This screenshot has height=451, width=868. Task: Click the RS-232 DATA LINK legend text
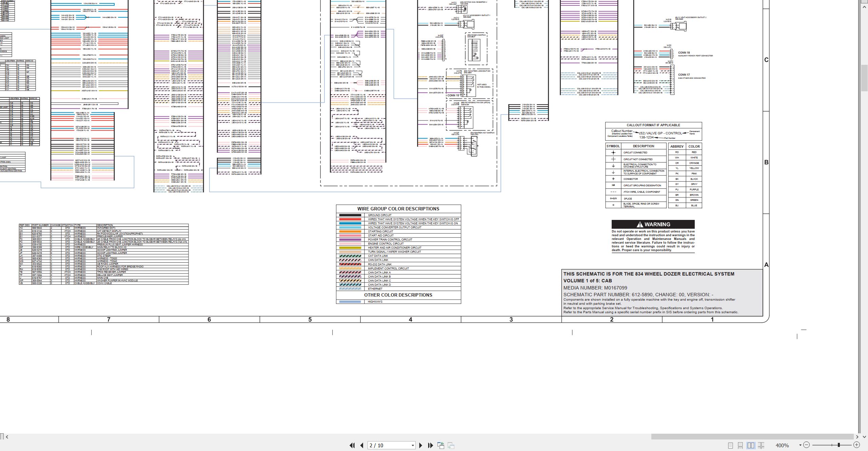380,264
